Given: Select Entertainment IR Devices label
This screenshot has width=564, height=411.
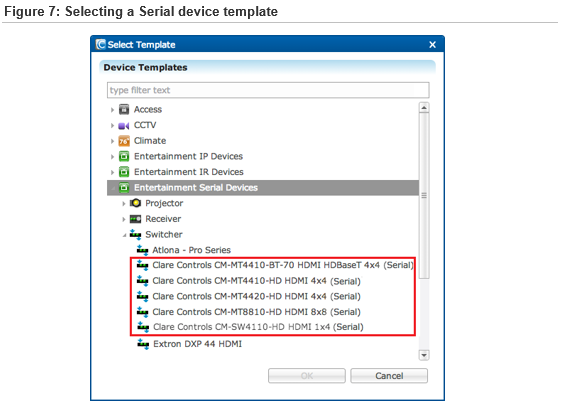Looking at the screenshot, I should coord(189,172).
